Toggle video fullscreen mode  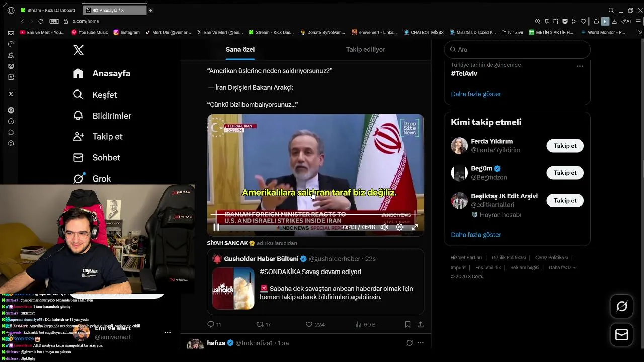(415, 227)
